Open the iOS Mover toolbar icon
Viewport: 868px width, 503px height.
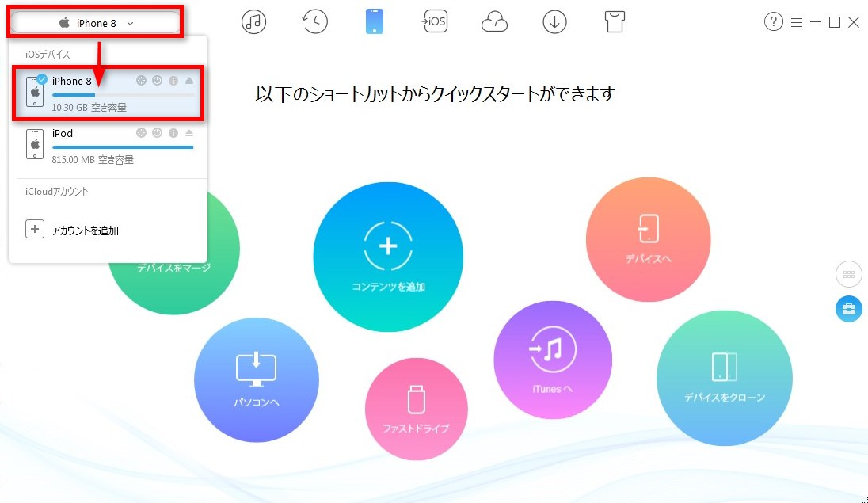click(435, 22)
